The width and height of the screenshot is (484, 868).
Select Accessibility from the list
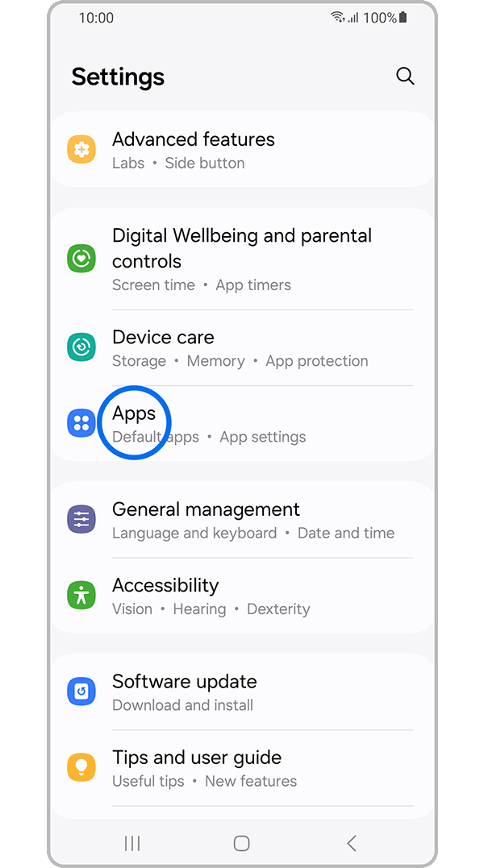[x=242, y=596]
